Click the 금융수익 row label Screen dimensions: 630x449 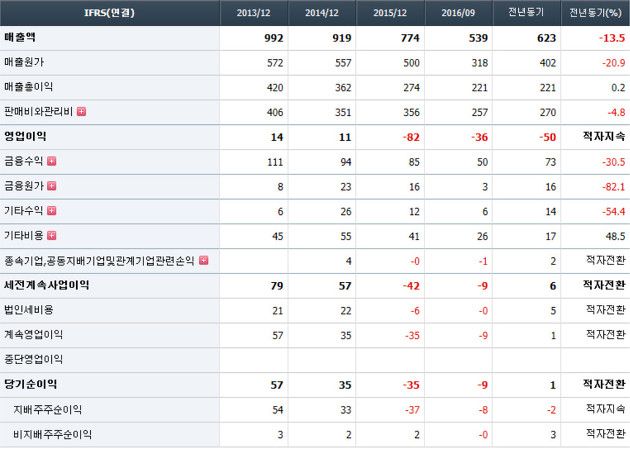point(23,161)
